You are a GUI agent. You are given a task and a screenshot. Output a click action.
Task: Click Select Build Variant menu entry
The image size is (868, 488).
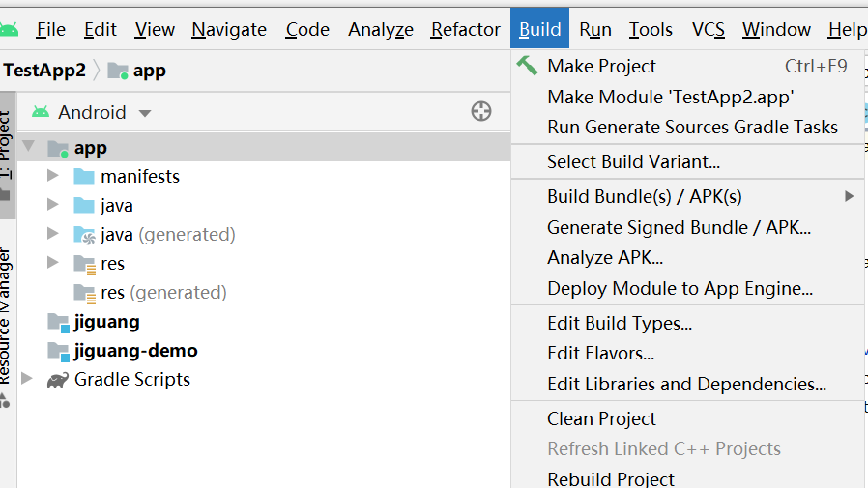point(633,161)
